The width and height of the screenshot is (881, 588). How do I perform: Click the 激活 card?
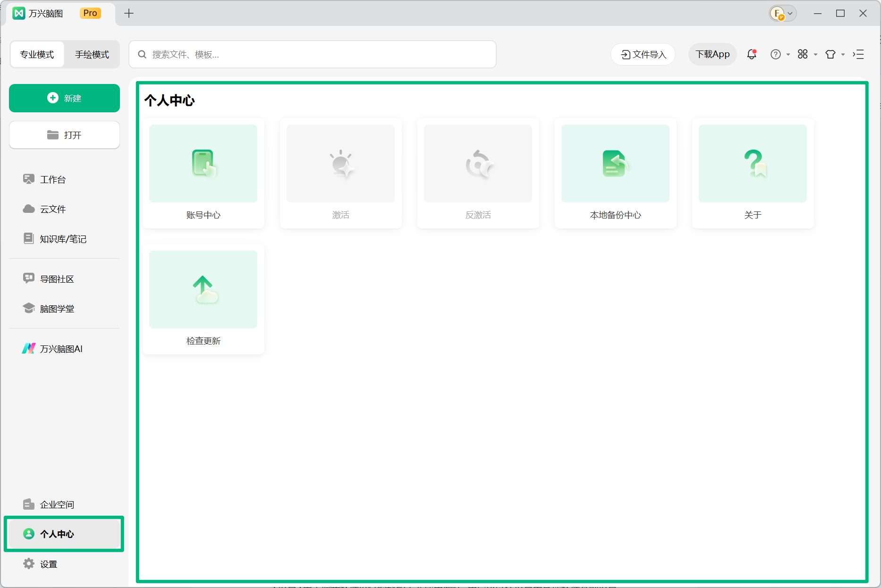click(x=341, y=173)
